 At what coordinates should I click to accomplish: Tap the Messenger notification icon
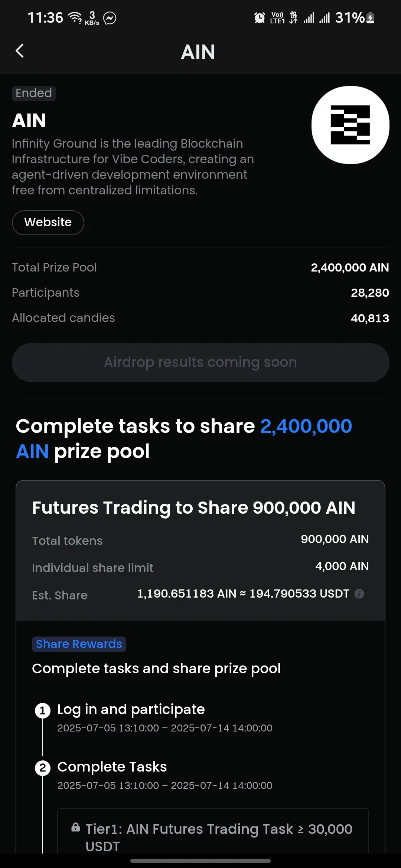click(110, 18)
